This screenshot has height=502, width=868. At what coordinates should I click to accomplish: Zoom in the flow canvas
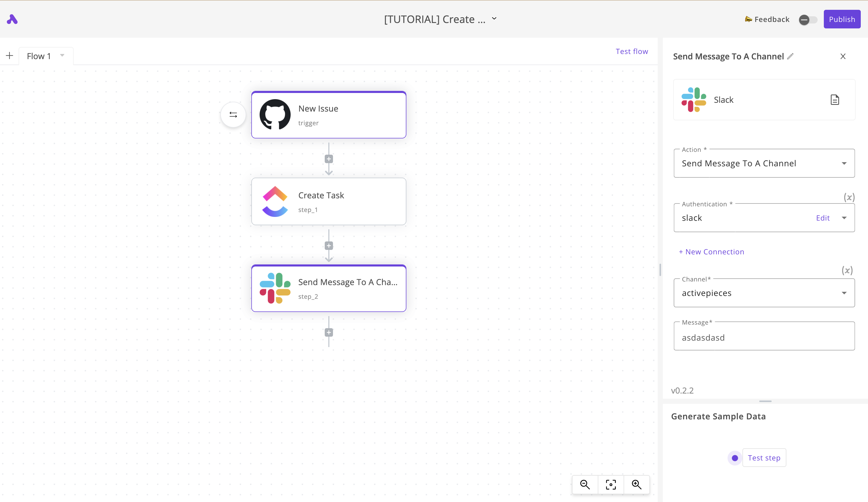637,484
